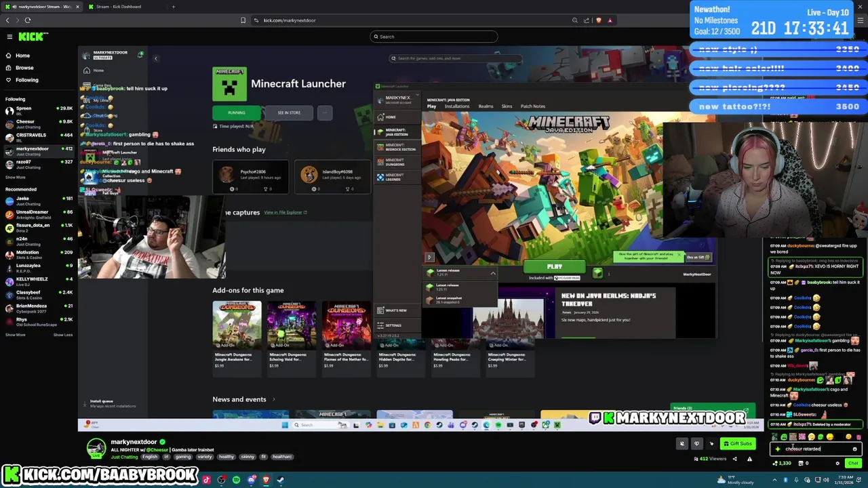Go to Home in Kick sidebar
This screenshot has height=488, width=868.
22,56
